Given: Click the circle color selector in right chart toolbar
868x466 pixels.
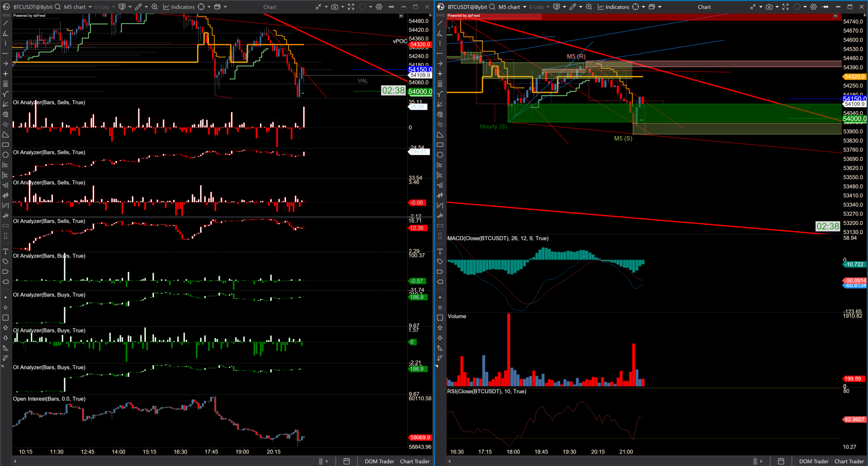Looking at the screenshot, I should (x=797, y=7).
